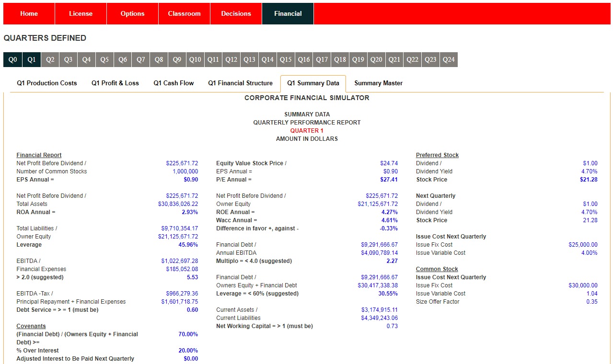Image resolution: width=613 pixels, height=364 pixels.
Task: Click the Leverage value 45.96%
Action: click(x=188, y=245)
